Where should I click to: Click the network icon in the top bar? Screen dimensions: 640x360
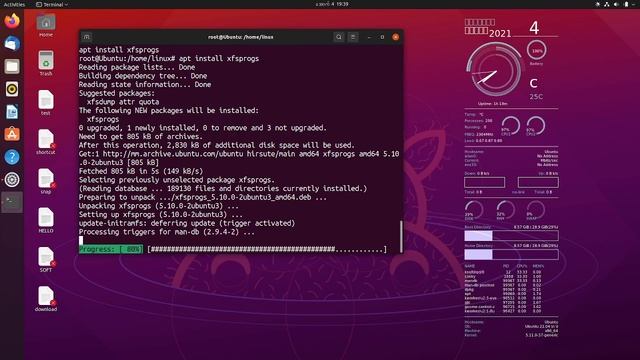[x=607, y=4]
